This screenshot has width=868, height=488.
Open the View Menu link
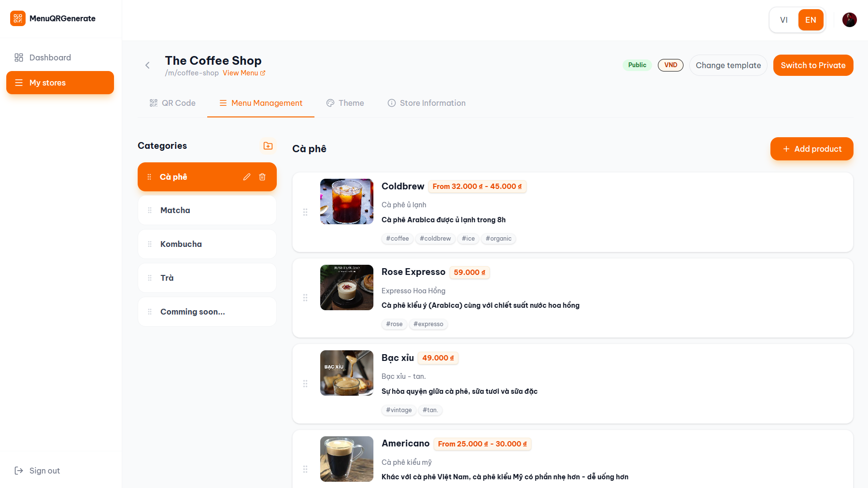click(244, 73)
